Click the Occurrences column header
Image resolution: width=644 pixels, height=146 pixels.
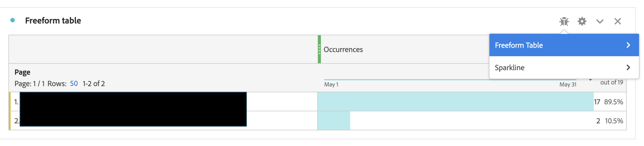[x=343, y=50]
